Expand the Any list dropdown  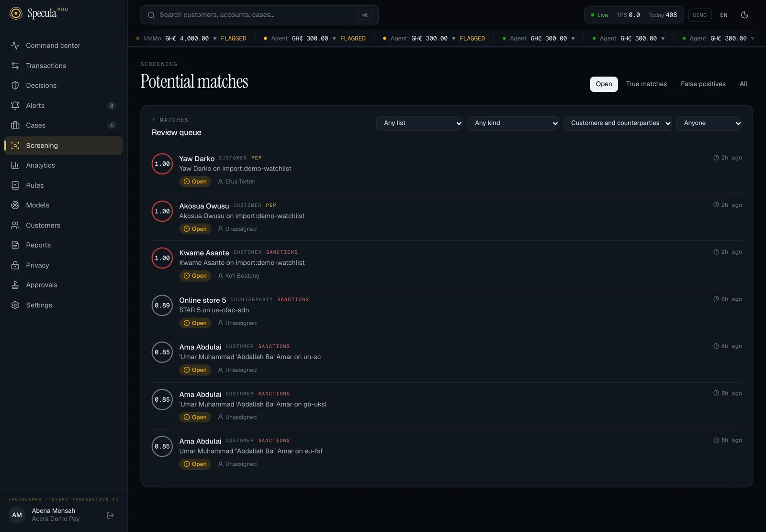click(419, 123)
